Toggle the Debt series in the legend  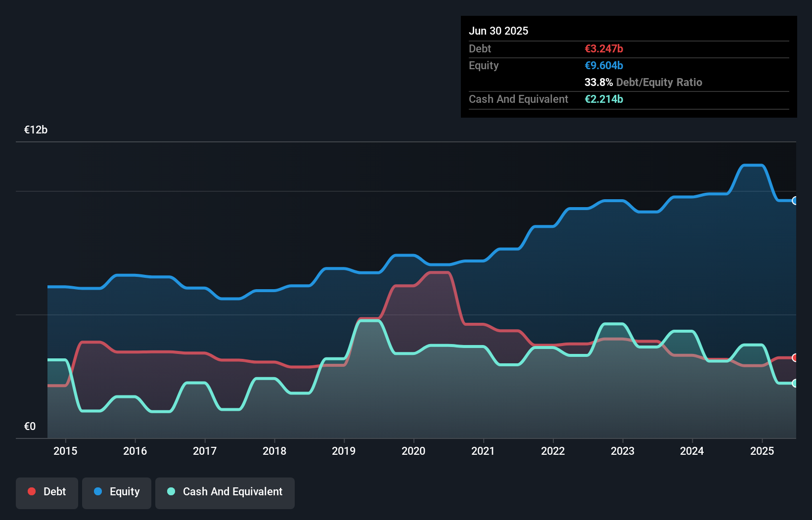(47, 492)
